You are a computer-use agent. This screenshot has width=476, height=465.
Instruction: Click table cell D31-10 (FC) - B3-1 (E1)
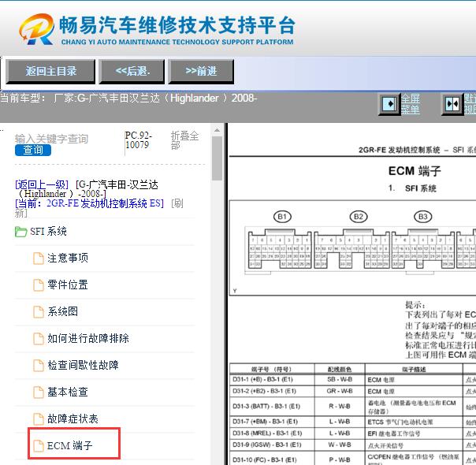tap(273, 459)
